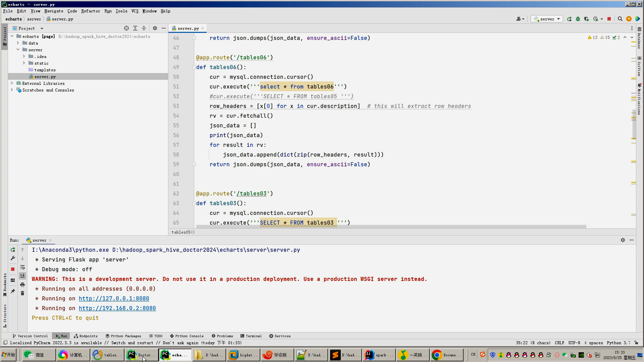Collapse all Project tree nodes
Viewport: 644px width, 362px height.
pos(144,28)
